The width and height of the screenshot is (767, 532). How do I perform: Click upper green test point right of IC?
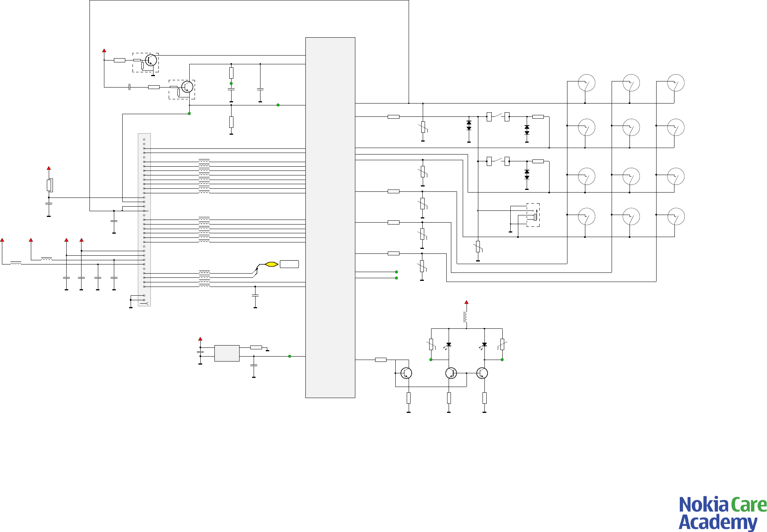coord(396,272)
